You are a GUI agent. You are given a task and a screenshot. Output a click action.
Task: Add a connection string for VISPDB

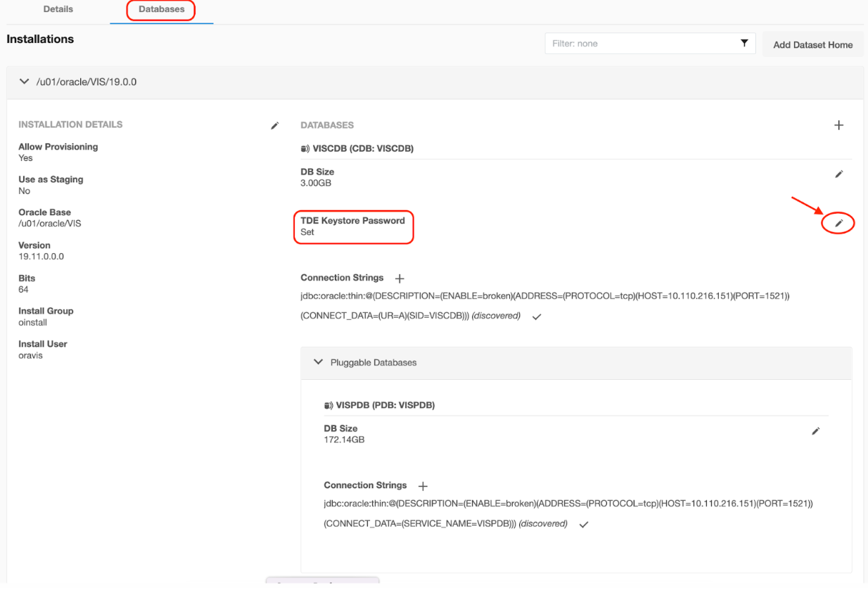(x=423, y=487)
